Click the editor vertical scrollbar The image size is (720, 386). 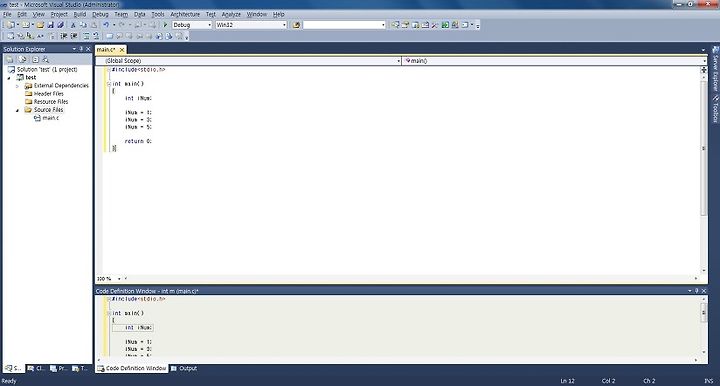703,148
